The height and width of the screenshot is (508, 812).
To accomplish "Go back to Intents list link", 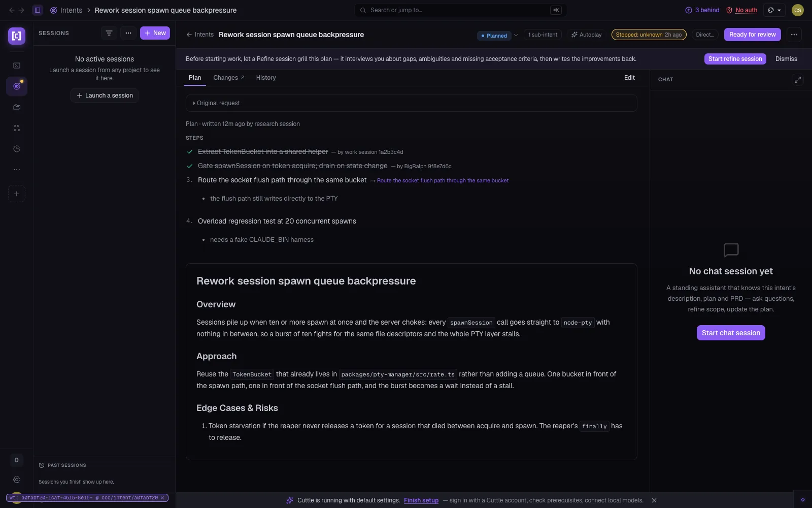I will (x=200, y=35).
